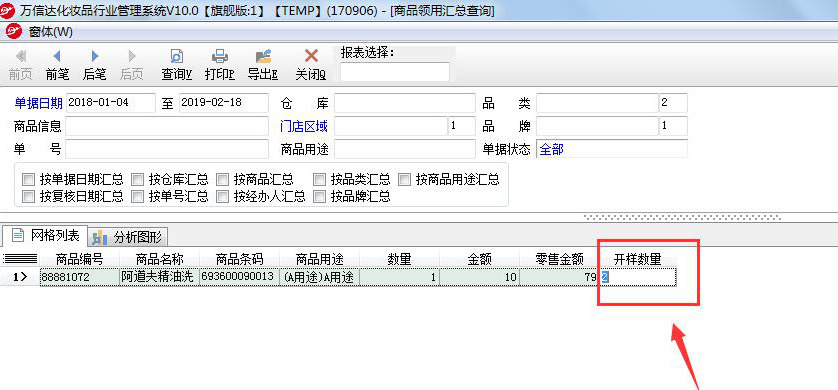Open the 单据状态 全部 combo box
Image resolution: width=838 pixels, height=390 pixels.
(x=612, y=149)
